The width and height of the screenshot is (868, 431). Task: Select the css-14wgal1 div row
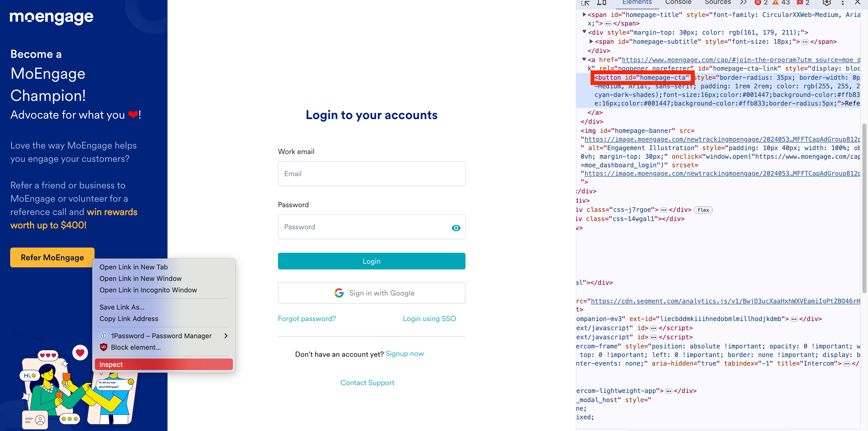(x=630, y=219)
